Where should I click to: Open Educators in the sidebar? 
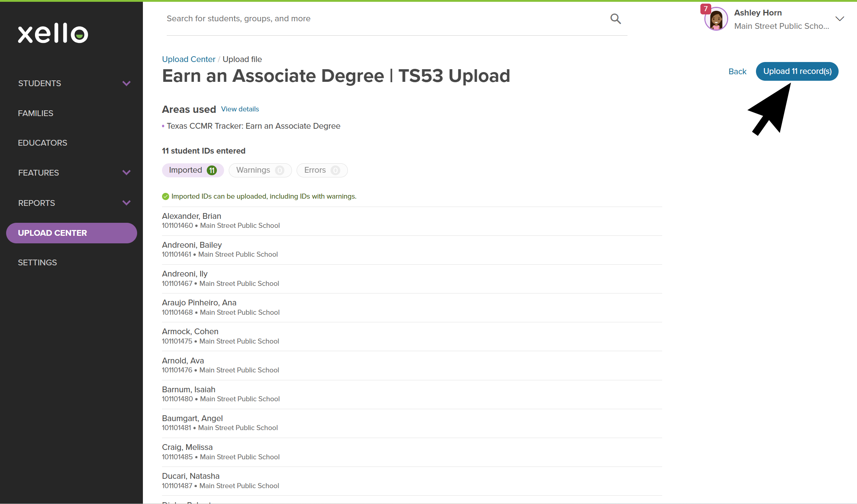click(x=43, y=143)
